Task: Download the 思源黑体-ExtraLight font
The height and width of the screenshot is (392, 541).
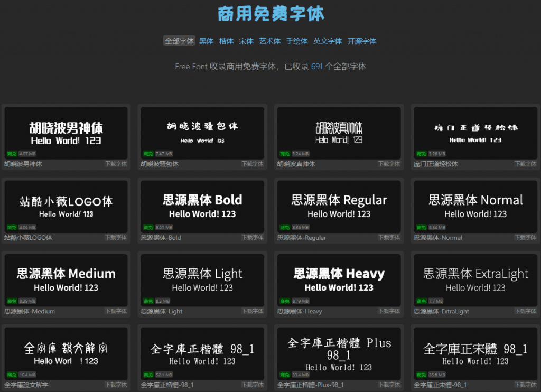Action: click(525, 311)
